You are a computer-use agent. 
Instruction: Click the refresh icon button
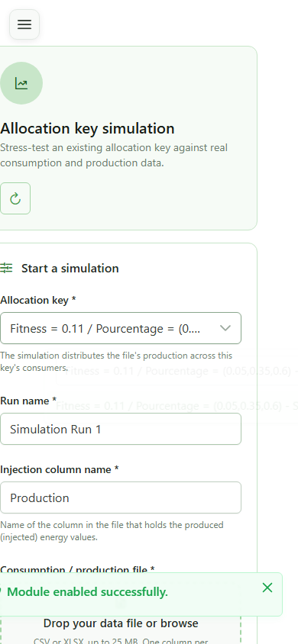point(15,198)
